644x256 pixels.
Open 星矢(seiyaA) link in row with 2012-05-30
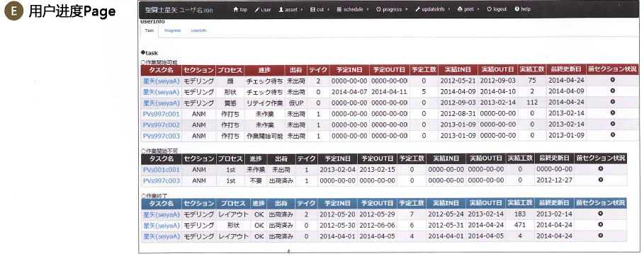[162, 225]
